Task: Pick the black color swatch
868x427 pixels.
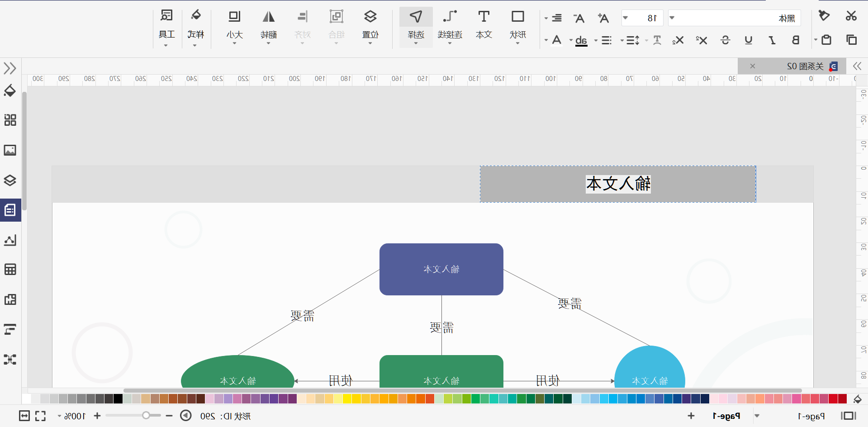Action: tap(118, 399)
